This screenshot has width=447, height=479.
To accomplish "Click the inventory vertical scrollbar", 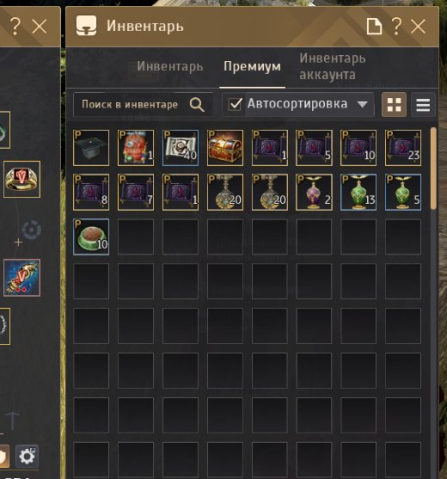I will point(433,168).
